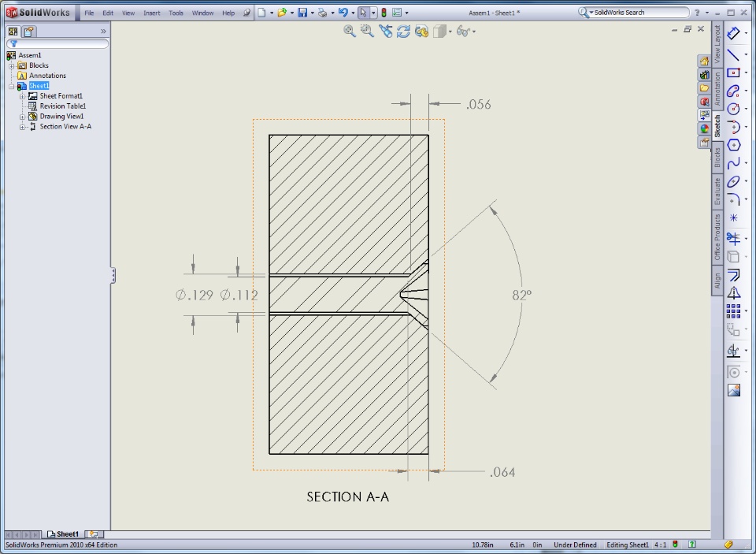
Task: Expand the Section View A-A node
Action: 22,127
